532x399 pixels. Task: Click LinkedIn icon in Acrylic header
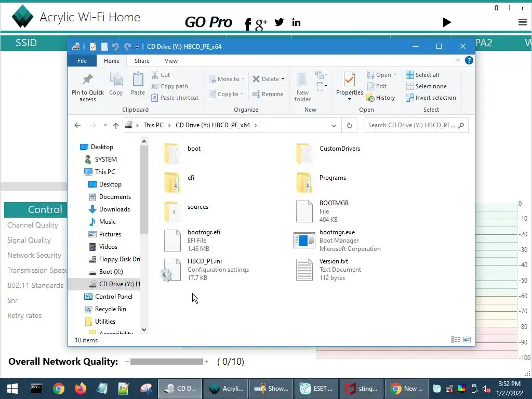pyautogui.click(x=296, y=22)
